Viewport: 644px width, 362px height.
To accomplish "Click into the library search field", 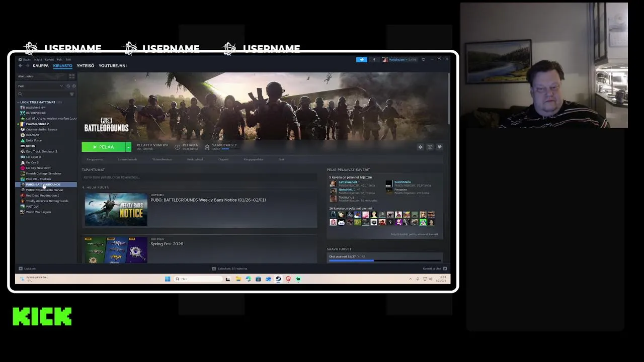I will 43,94.
